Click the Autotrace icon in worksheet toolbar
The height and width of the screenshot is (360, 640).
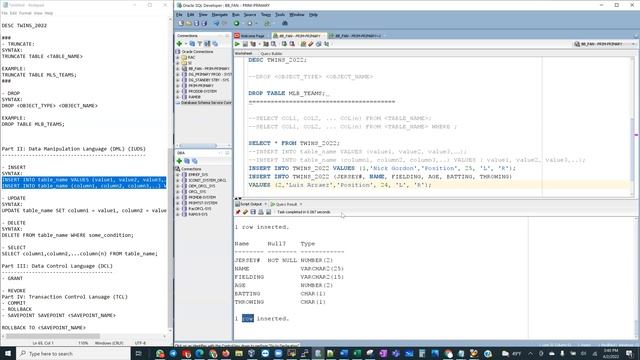266,44
